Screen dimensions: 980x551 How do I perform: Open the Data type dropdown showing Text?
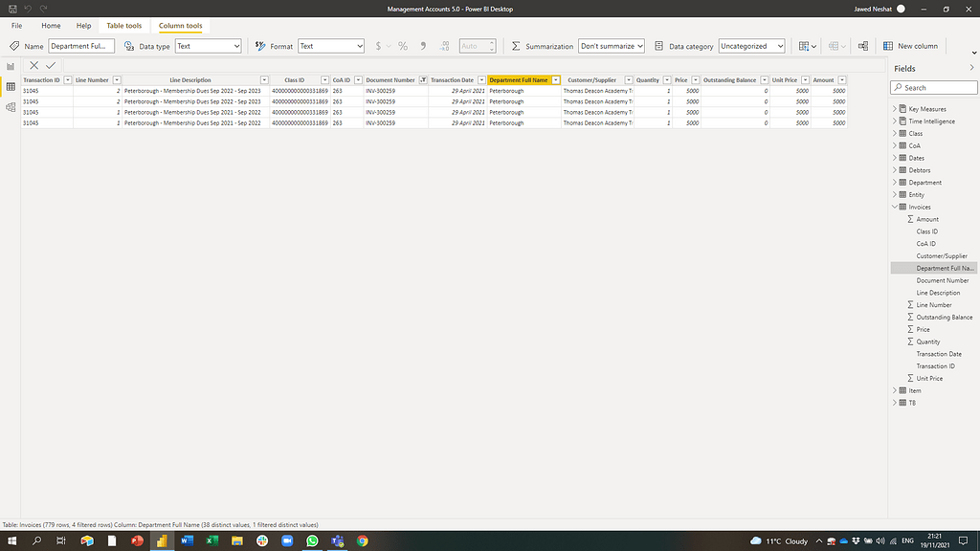click(209, 45)
